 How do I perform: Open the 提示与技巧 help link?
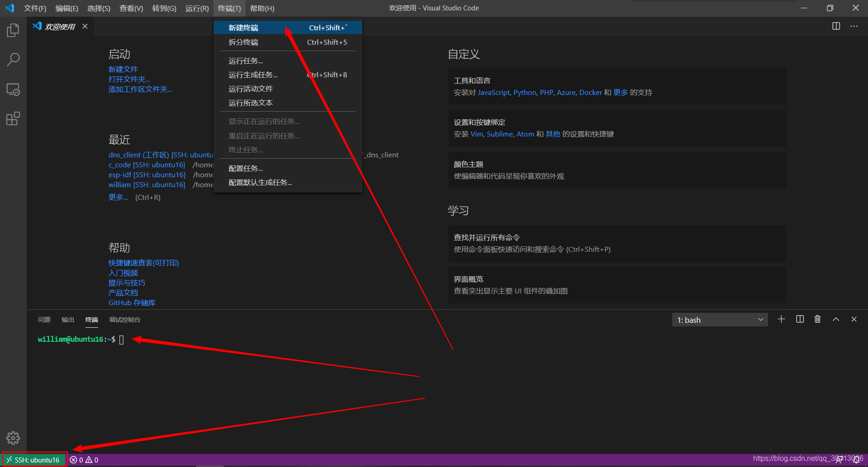[x=127, y=283]
